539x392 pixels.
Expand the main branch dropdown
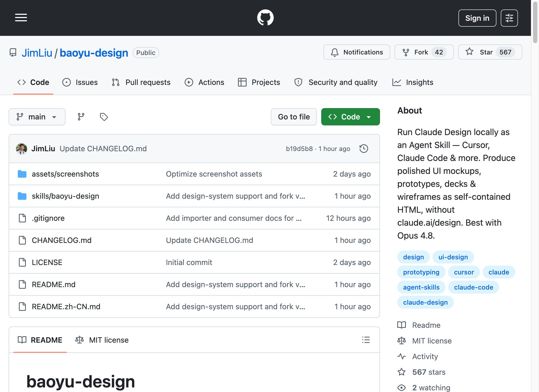[x=37, y=117]
